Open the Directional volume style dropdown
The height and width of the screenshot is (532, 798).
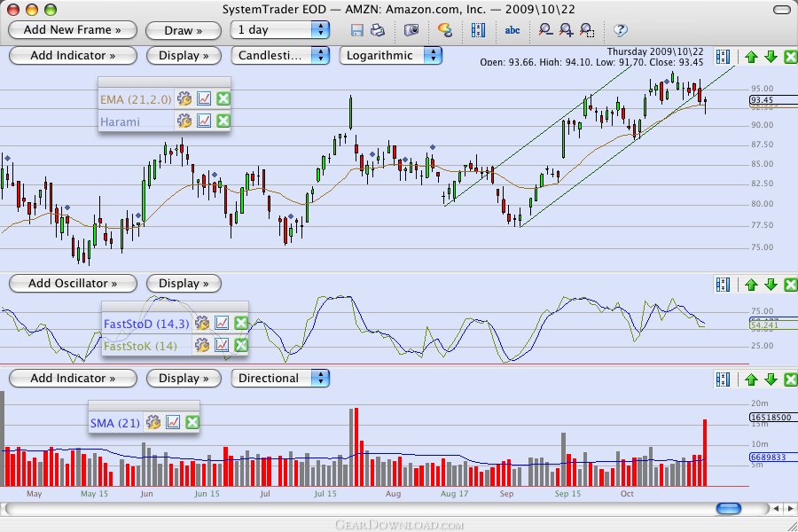point(280,379)
